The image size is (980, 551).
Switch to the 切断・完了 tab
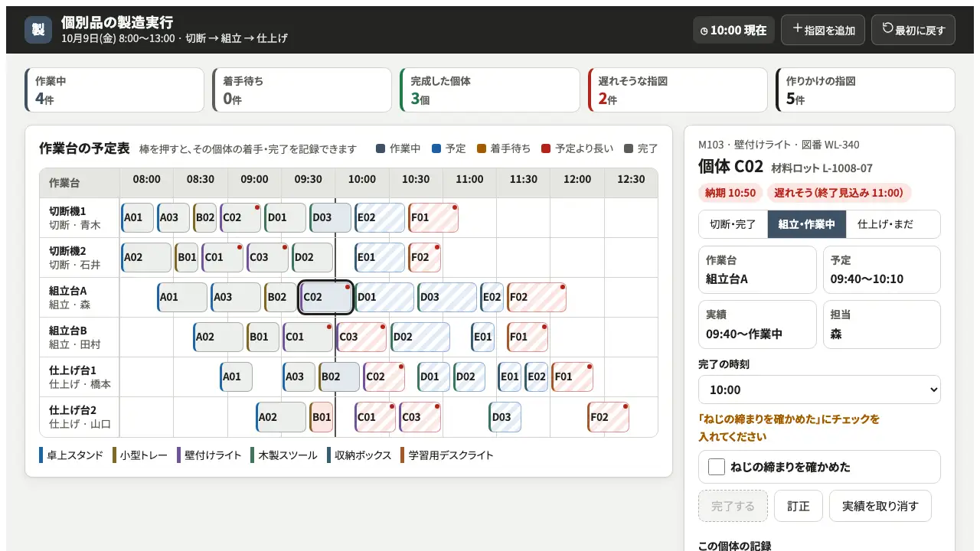pyautogui.click(x=733, y=224)
